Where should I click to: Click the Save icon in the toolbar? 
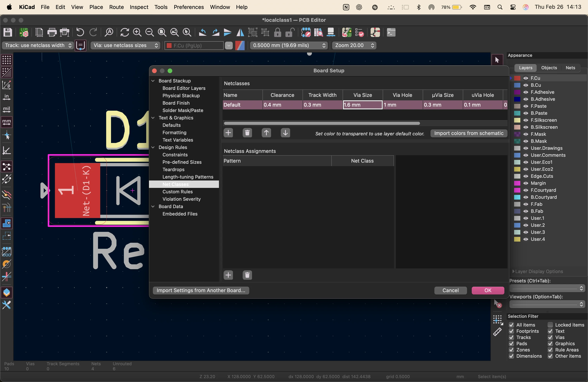tap(8, 32)
